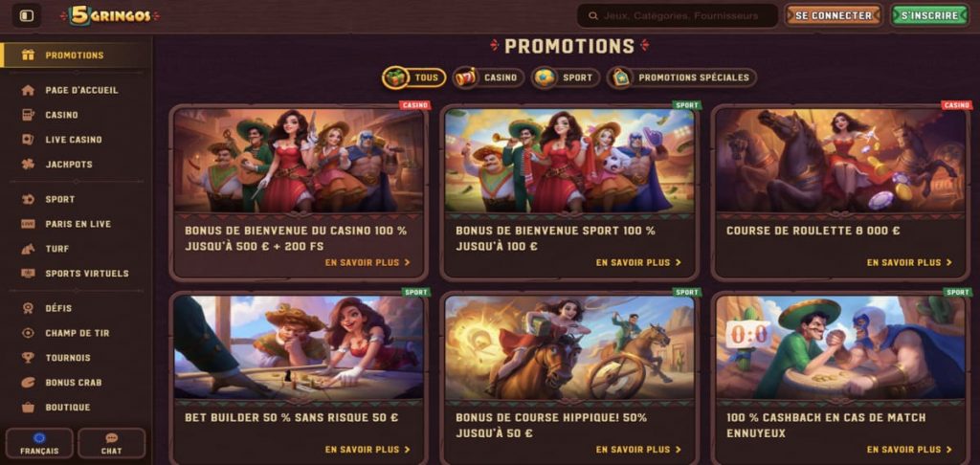The width and height of the screenshot is (980, 465).
Task: Click the S'inscrire button
Action: click(x=929, y=15)
